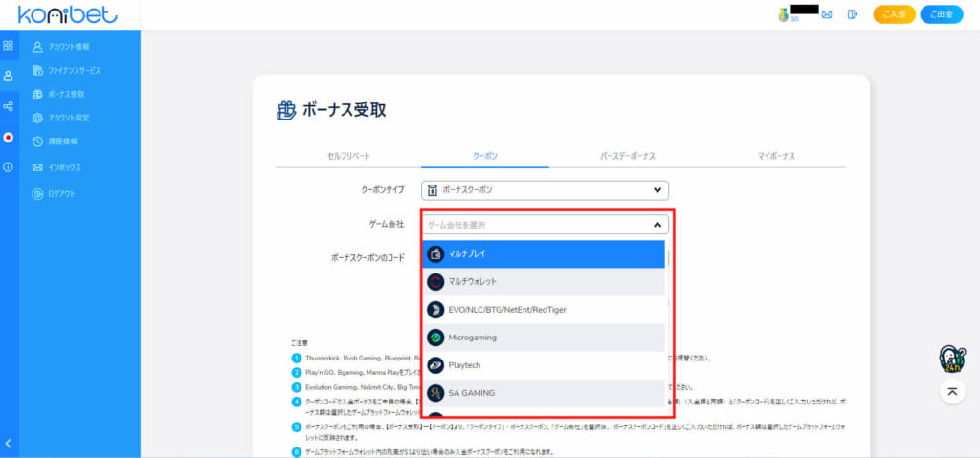Open インボックス in the sidebar
This screenshot has height=458, width=980.
(x=56, y=168)
